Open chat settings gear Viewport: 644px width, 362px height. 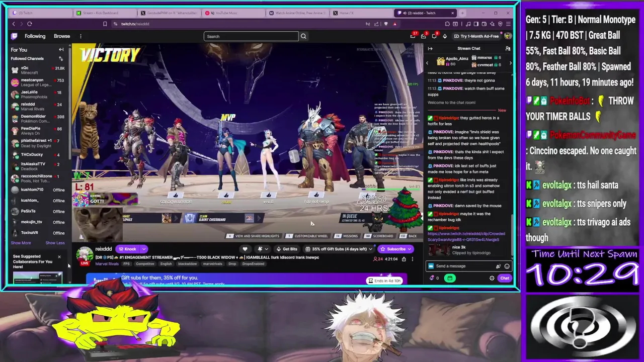[x=492, y=278]
